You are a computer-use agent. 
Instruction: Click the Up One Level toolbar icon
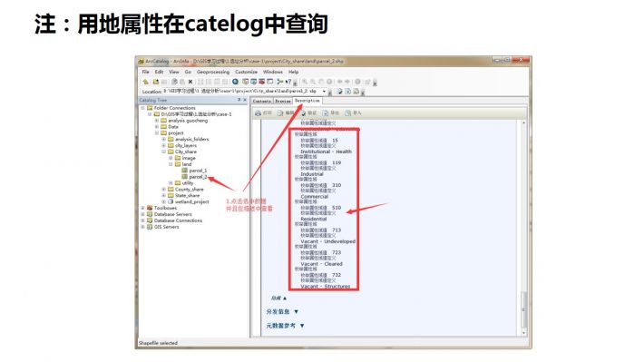(145, 82)
